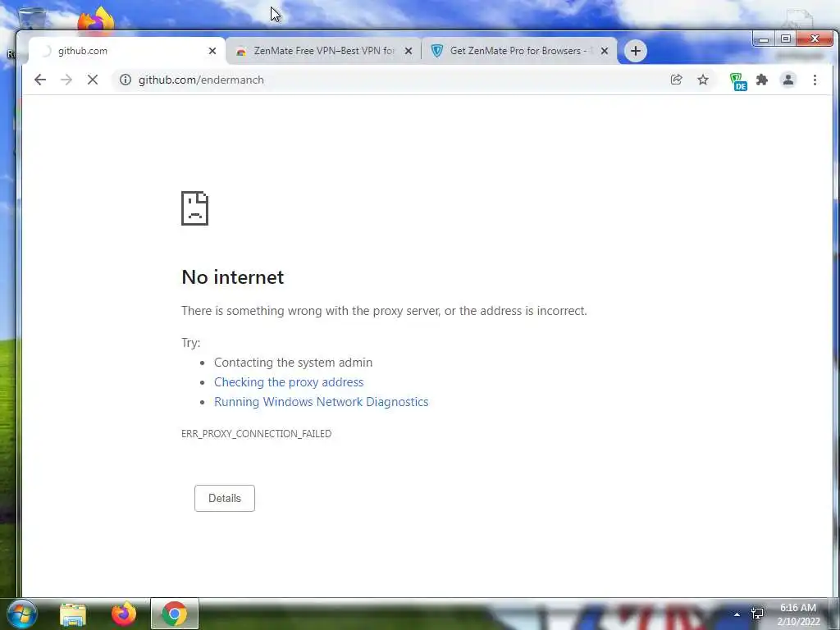Close the Get ZenMate Pro tab
Image resolution: width=840 pixels, height=630 pixels.
click(x=605, y=51)
